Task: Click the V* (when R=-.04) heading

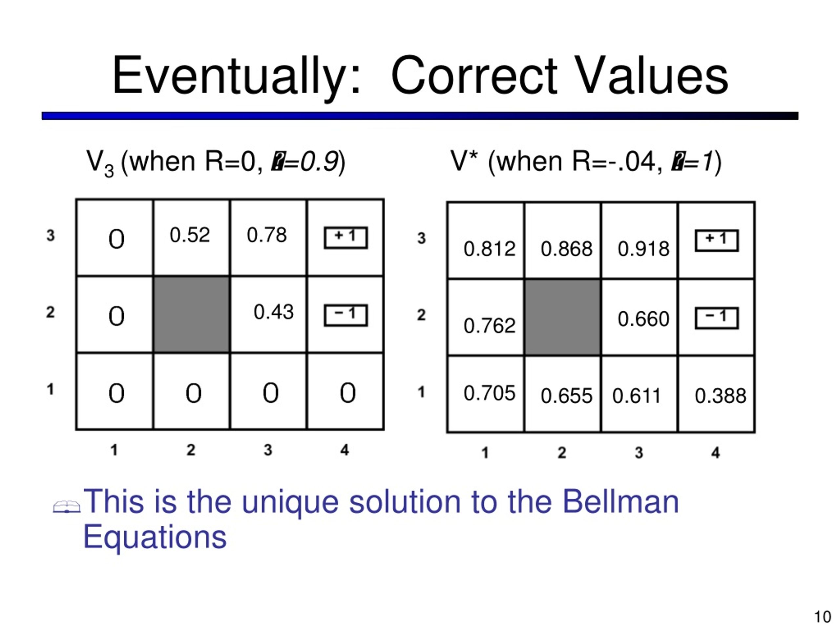Action: (x=586, y=162)
